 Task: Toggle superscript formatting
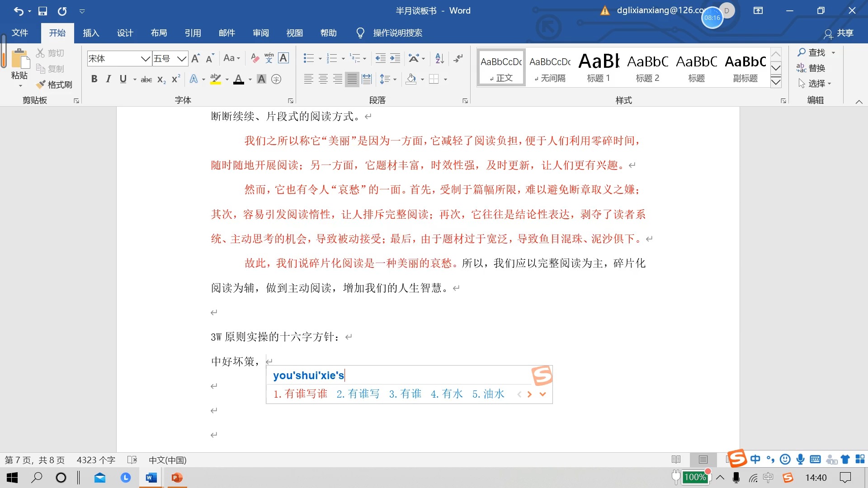click(x=176, y=79)
